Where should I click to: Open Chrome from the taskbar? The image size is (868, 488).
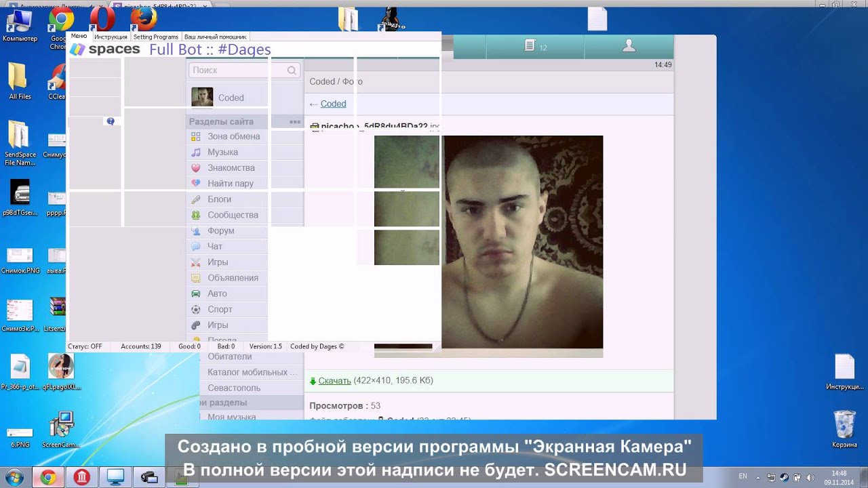pyautogui.click(x=48, y=478)
